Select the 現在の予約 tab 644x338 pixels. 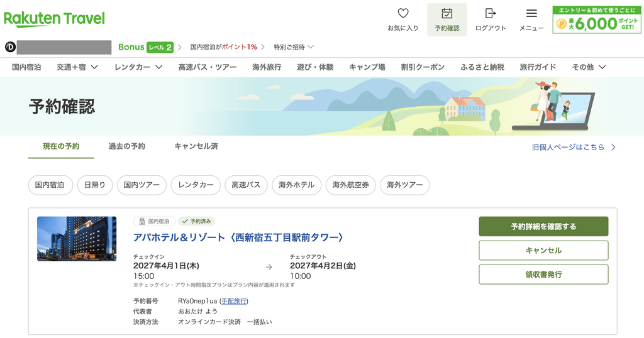coord(61,146)
